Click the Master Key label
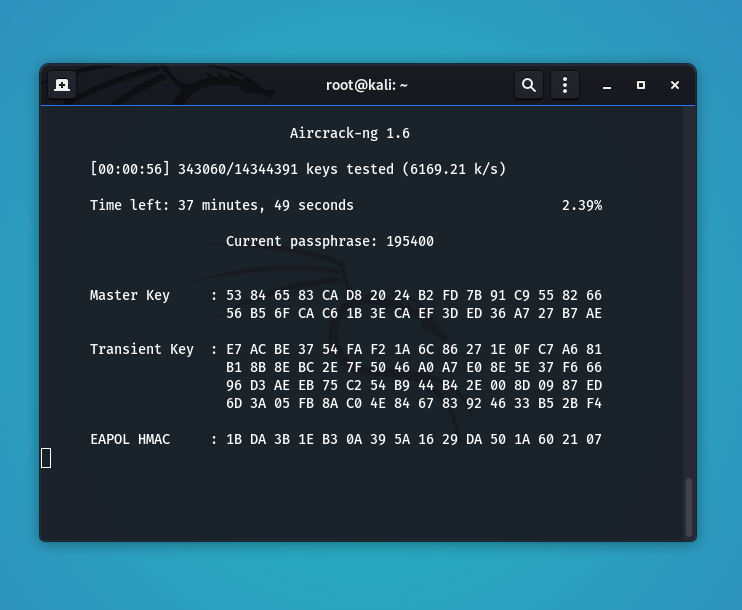Viewport: 742px width, 610px height. (x=130, y=295)
